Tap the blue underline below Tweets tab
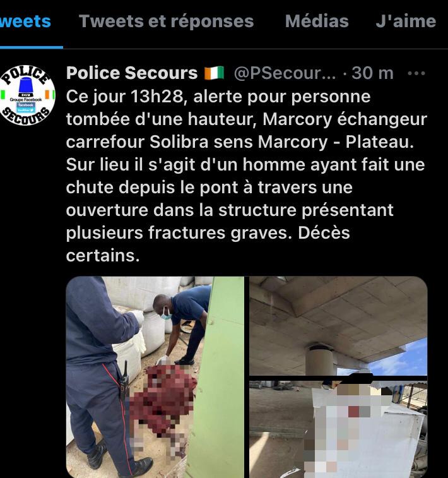 pyautogui.click(x=32, y=47)
